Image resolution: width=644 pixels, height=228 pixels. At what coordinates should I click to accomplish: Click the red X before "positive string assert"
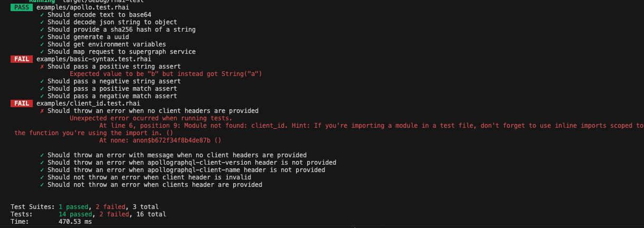click(x=42, y=66)
